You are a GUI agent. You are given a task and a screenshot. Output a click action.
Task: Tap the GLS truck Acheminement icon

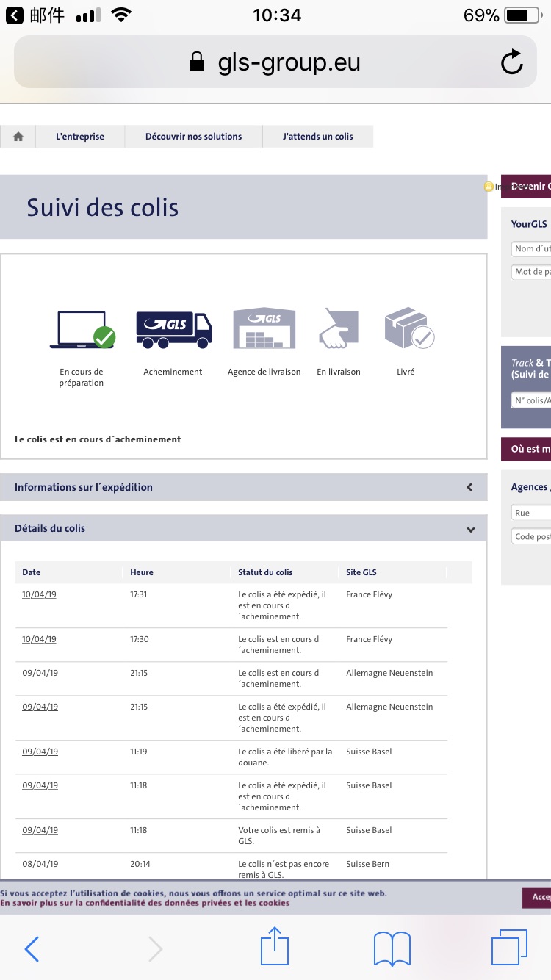(174, 329)
